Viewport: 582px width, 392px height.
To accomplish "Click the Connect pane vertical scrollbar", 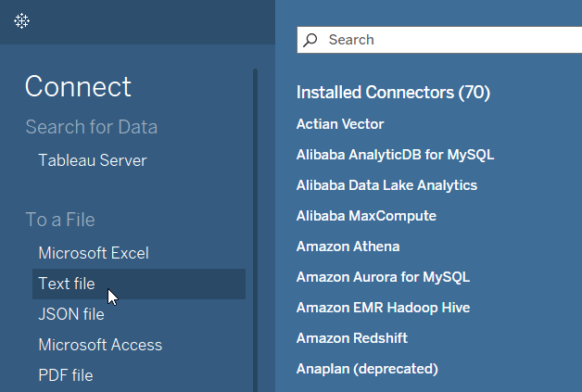I will (x=255, y=230).
